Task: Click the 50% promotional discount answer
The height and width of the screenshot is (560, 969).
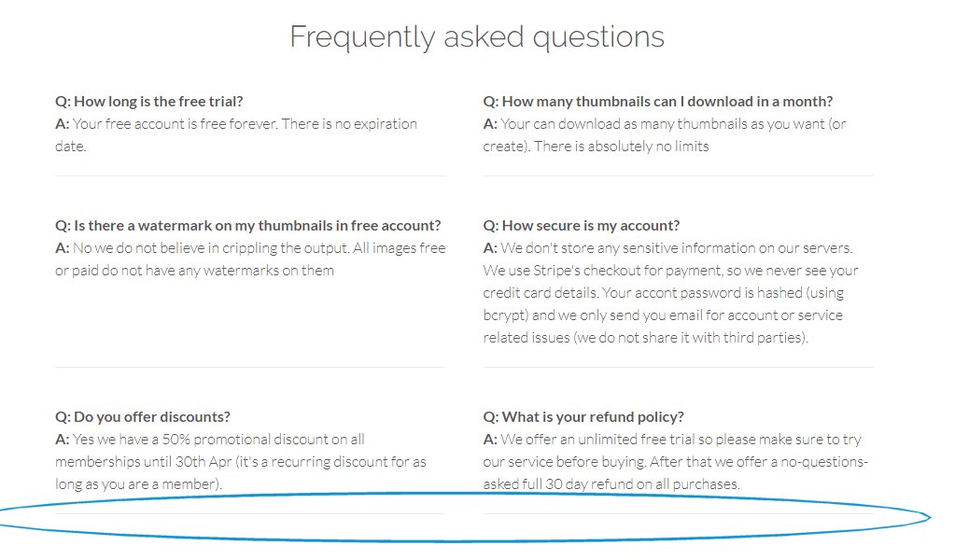Action: pyautogui.click(x=241, y=462)
